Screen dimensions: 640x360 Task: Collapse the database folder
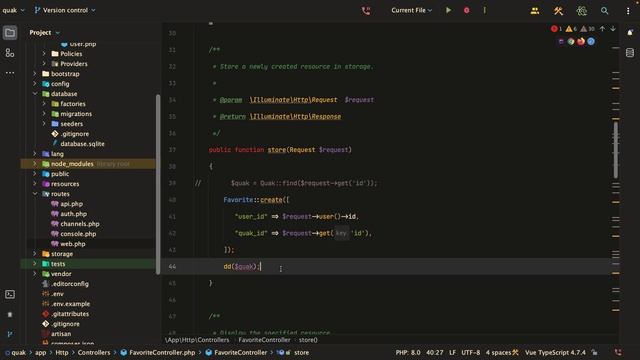point(35,94)
